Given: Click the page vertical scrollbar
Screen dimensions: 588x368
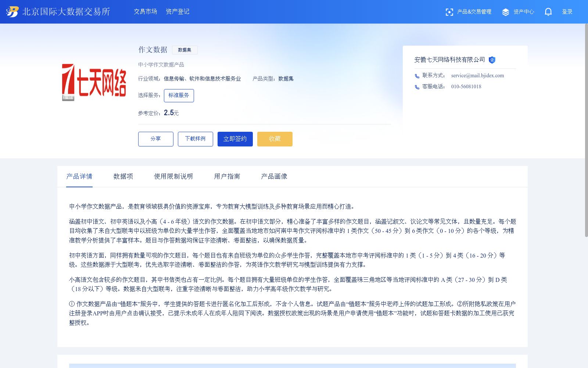Looking at the screenshot, I should point(586,131).
